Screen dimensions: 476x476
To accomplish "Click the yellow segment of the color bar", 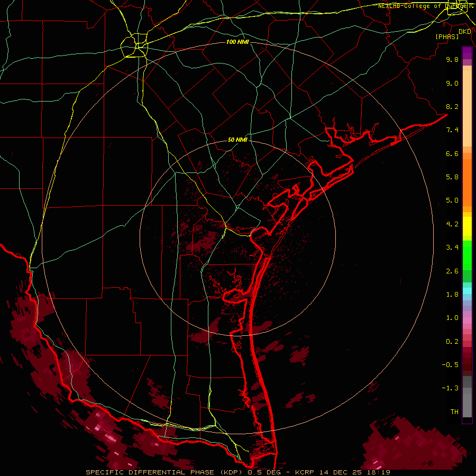I will (467, 226).
